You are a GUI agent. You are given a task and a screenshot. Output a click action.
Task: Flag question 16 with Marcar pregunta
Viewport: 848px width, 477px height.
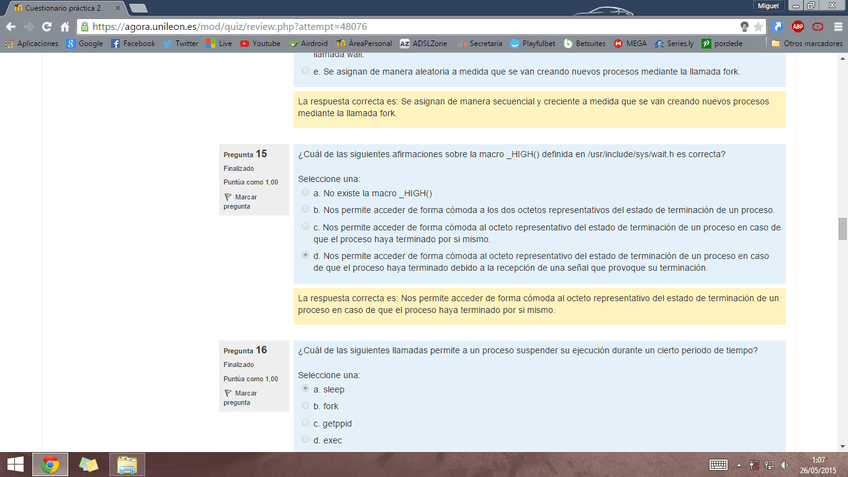pos(241,398)
